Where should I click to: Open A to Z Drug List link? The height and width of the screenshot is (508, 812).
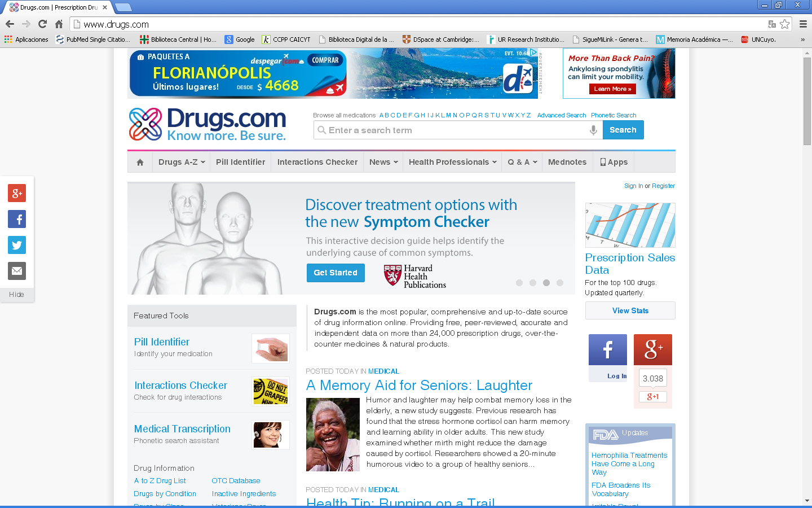tap(160, 481)
